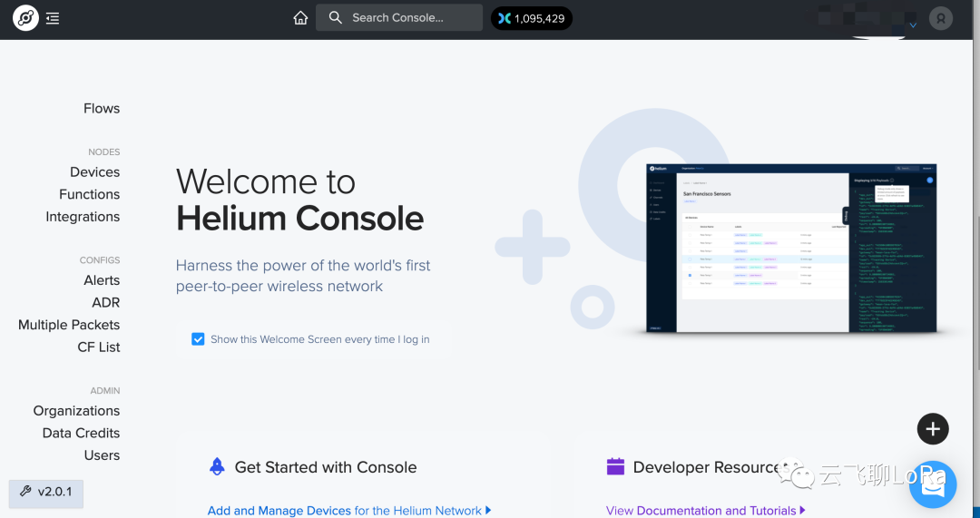Click the arrow after Documentation and Tutorials
The width and height of the screenshot is (980, 518).
pyautogui.click(x=802, y=511)
